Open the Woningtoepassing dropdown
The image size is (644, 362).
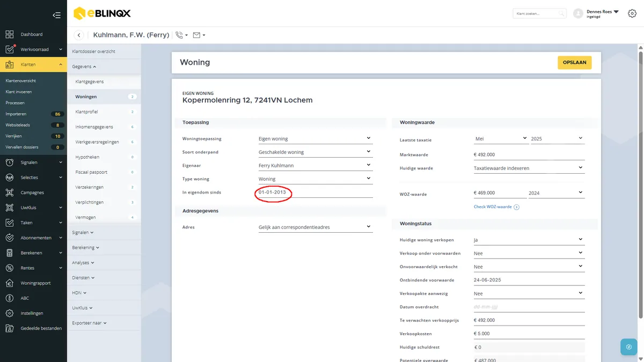(315, 138)
